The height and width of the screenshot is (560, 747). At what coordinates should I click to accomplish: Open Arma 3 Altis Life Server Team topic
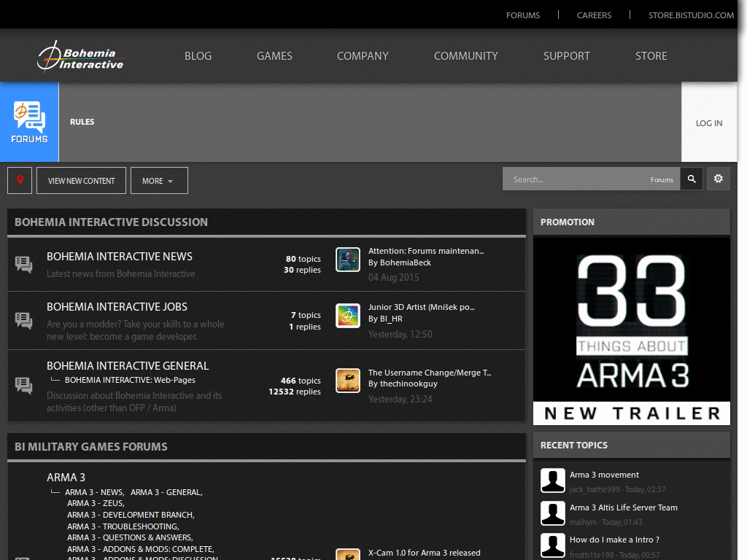click(624, 507)
